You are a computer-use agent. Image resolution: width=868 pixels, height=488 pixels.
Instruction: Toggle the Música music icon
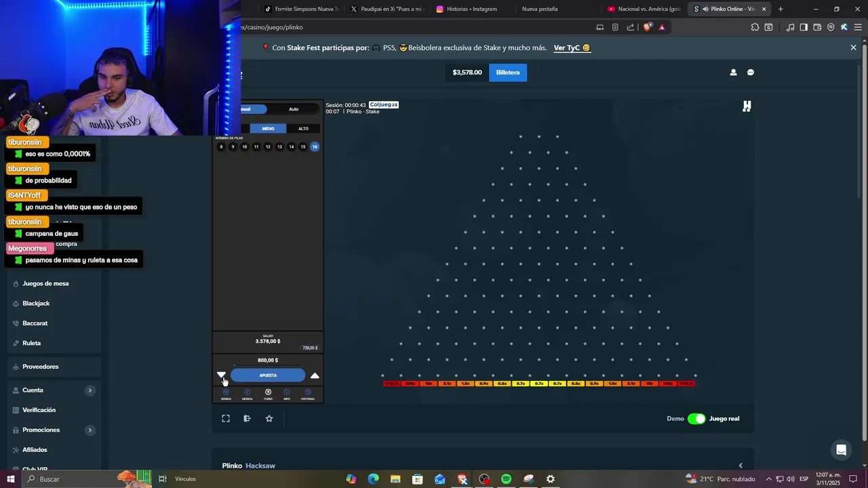click(x=247, y=392)
